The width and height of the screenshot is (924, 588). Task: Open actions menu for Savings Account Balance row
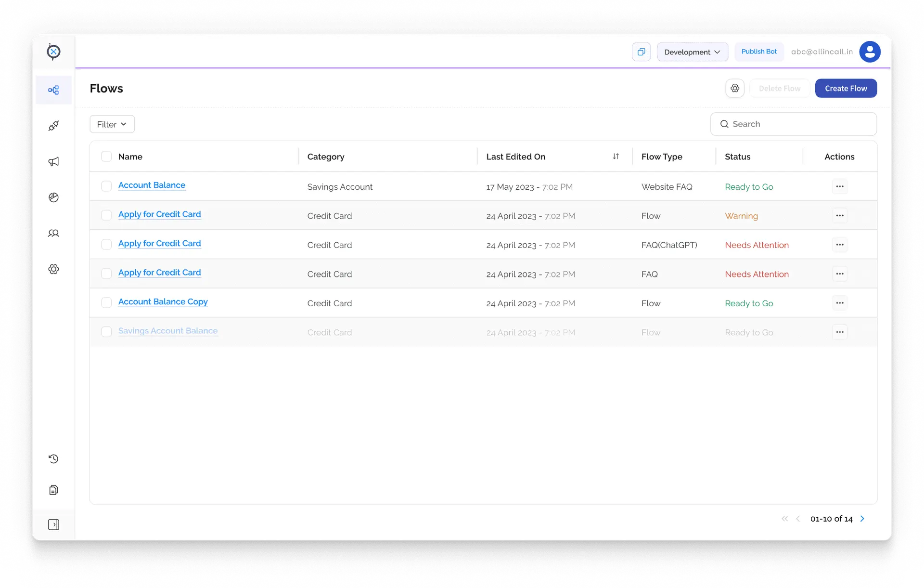(839, 332)
